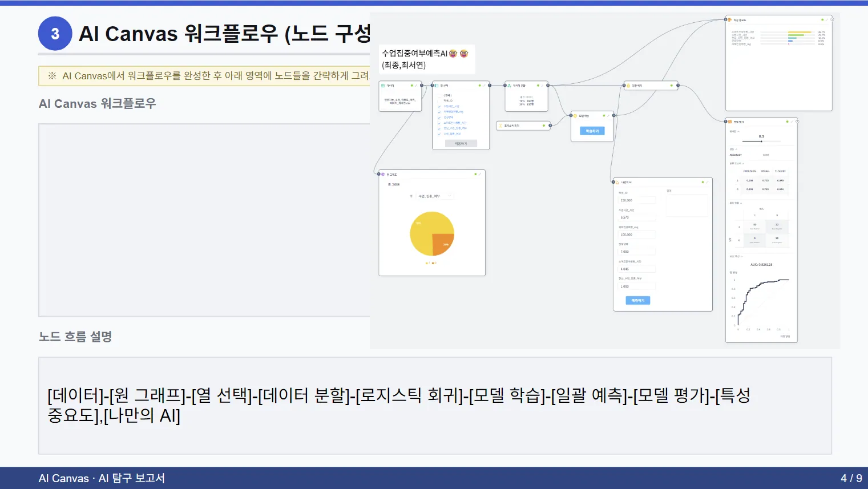Toggle the fifth column checkbox in 열 선택
This screenshot has width=868, height=489.
coord(439,118)
